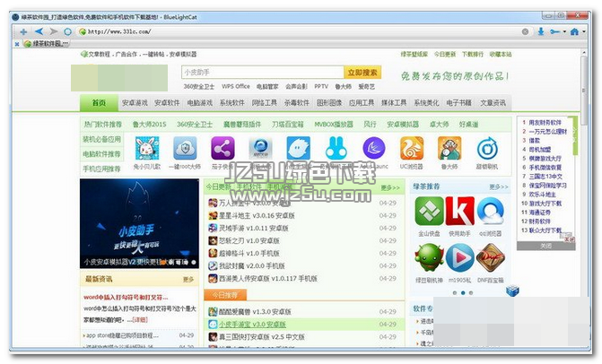Screen dimensions: 602x364
Task: Click the 关闭 button on side ad panel
Action: 545,246
